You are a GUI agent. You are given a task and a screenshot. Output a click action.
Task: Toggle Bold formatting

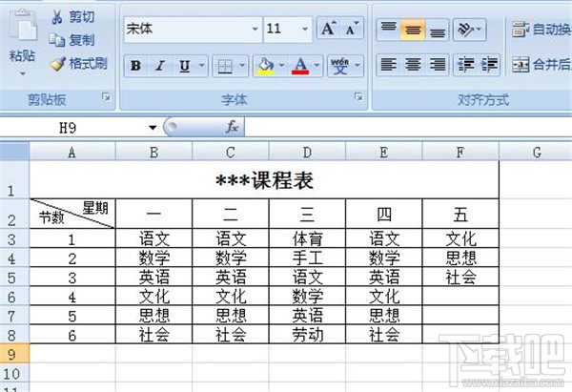(x=136, y=66)
